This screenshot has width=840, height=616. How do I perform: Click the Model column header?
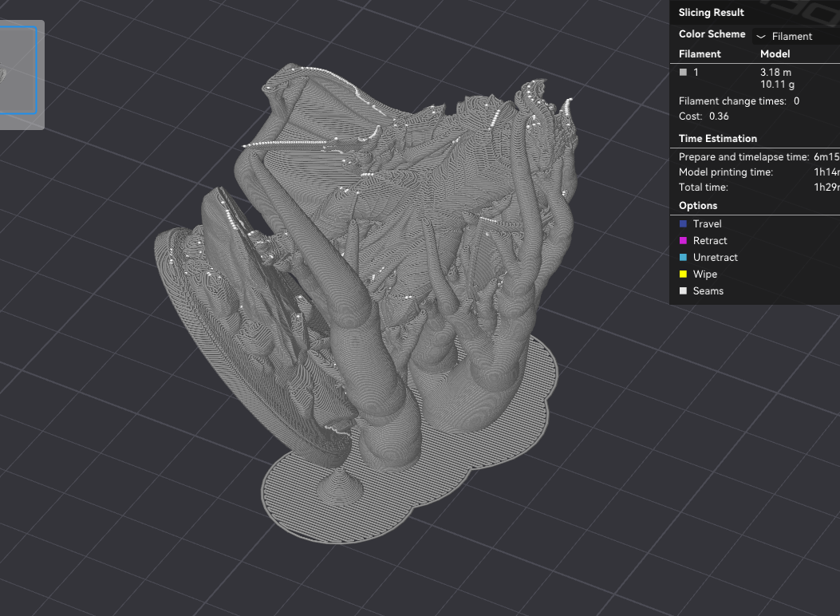[x=775, y=54]
